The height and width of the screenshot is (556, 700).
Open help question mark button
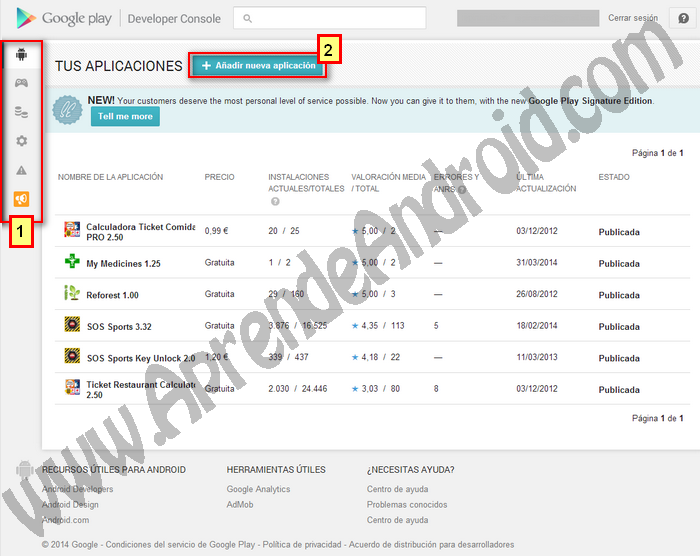pyautogui.click(x=683, y=18)
